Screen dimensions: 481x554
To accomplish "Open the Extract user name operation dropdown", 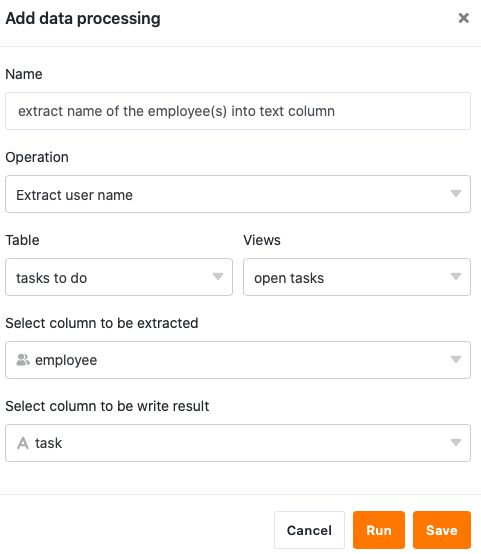I will [238, 194].
